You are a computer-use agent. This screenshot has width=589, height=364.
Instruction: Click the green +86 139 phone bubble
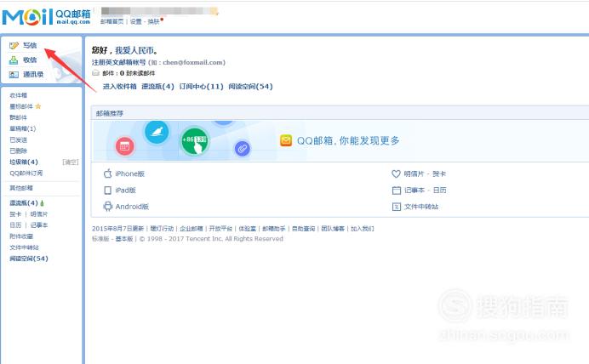click(195, 141)
